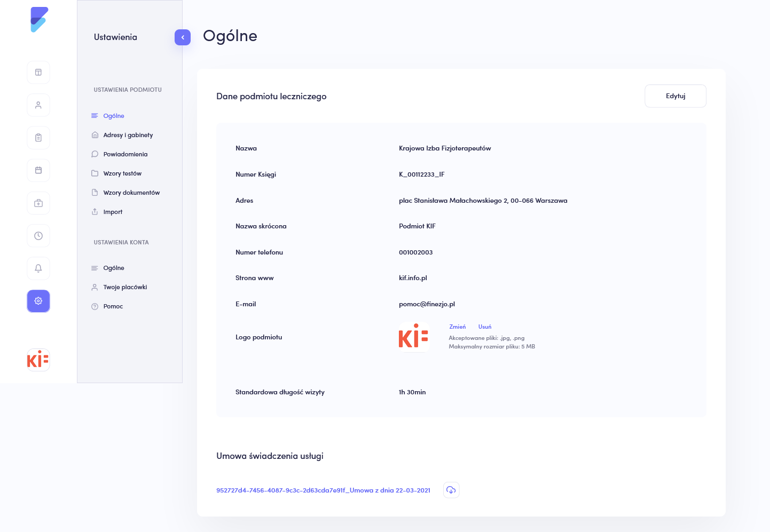Click the Numer Księgi label

point(256,174)
